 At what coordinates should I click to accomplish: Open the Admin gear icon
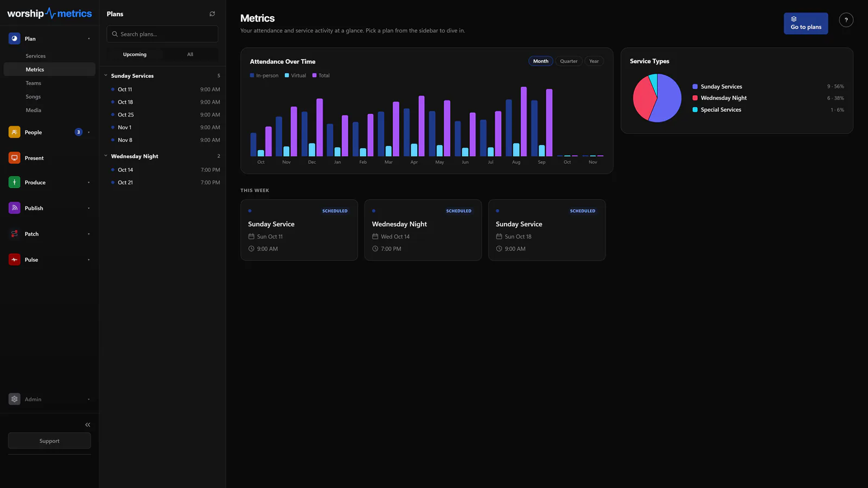pyautogui.click(x=15, y=399)
